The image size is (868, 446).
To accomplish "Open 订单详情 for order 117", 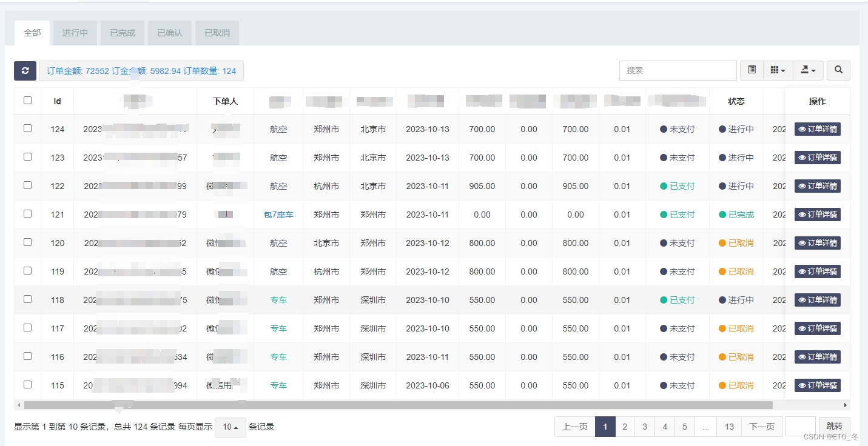I will tap(818, 328).
